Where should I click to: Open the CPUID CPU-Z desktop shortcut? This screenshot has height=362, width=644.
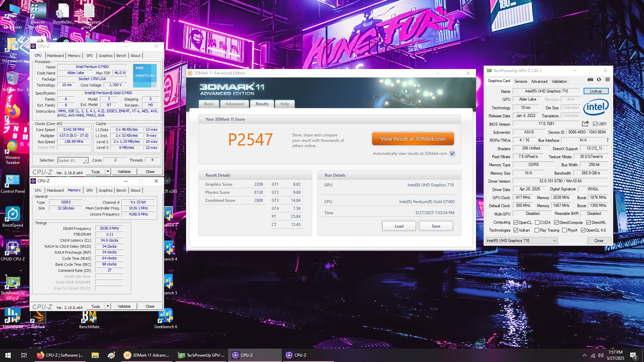(x=13, y=251)
